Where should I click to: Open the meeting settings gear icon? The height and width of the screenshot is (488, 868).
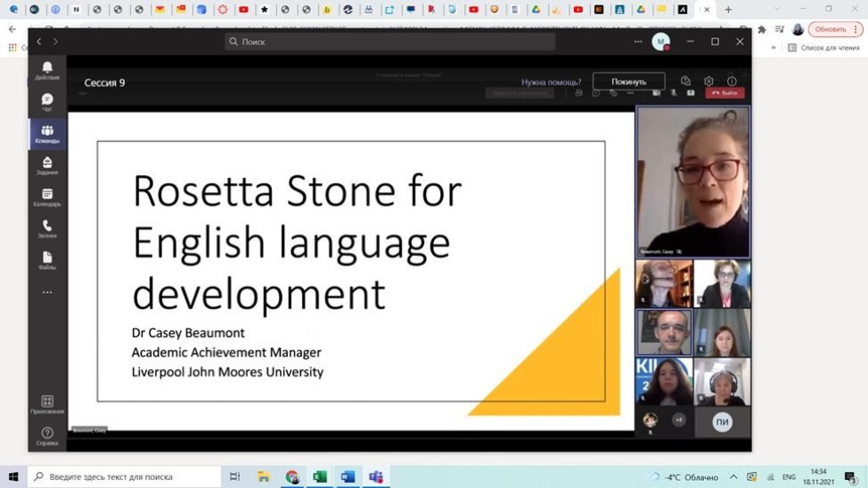(x=709, y=81)
